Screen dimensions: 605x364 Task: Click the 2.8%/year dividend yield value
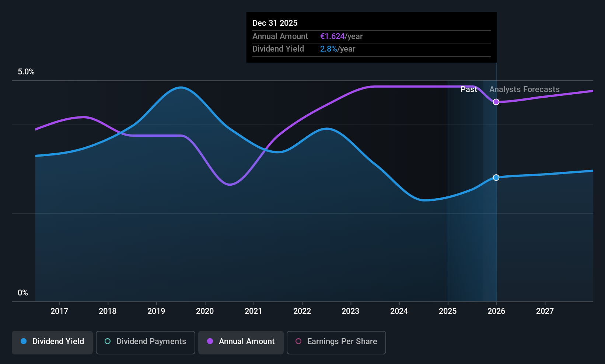(338, 49)
